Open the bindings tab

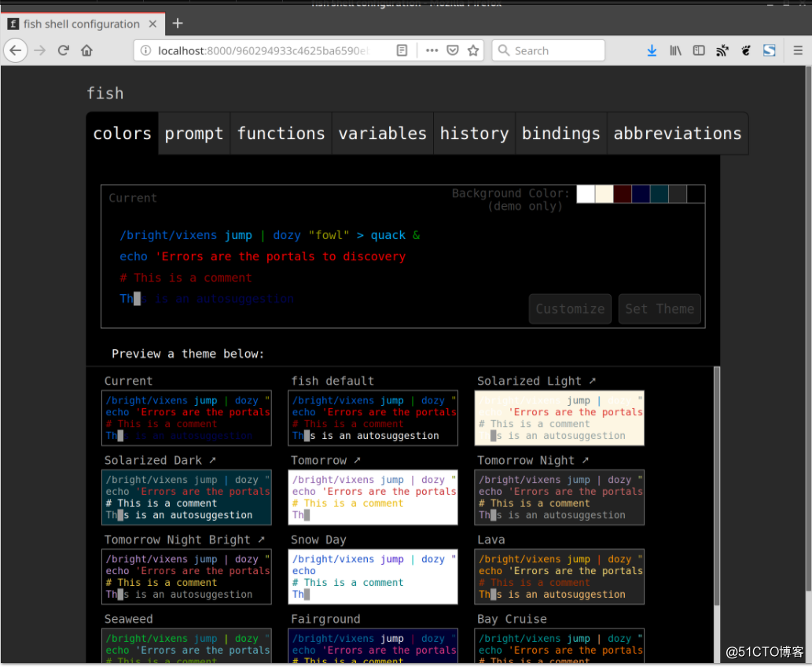click(560, 134)
